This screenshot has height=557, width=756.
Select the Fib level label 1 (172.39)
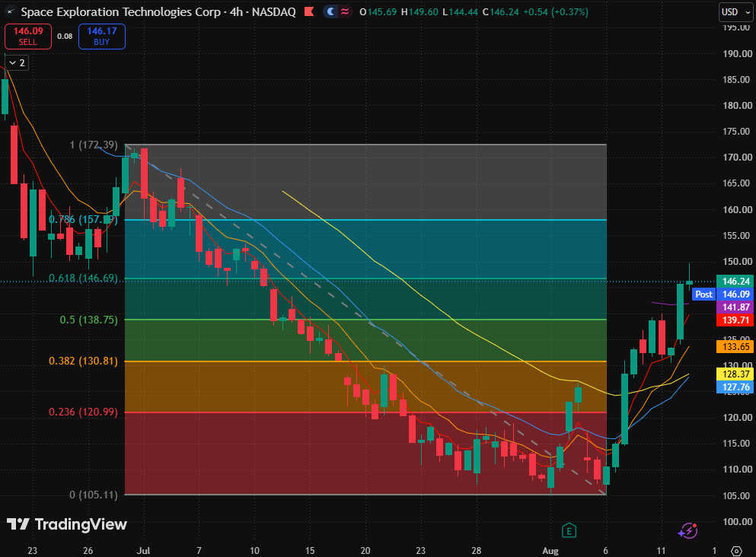pyautogui.click(x=94, y=145)
